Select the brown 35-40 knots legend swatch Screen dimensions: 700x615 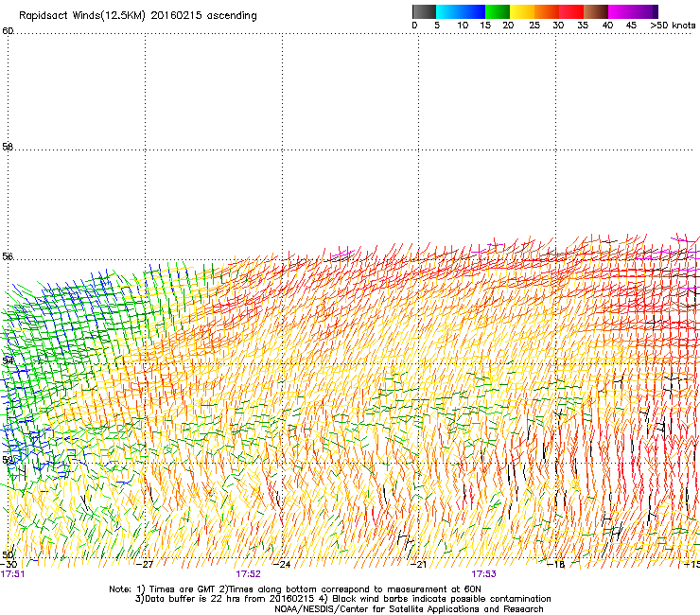click(596, 11)
